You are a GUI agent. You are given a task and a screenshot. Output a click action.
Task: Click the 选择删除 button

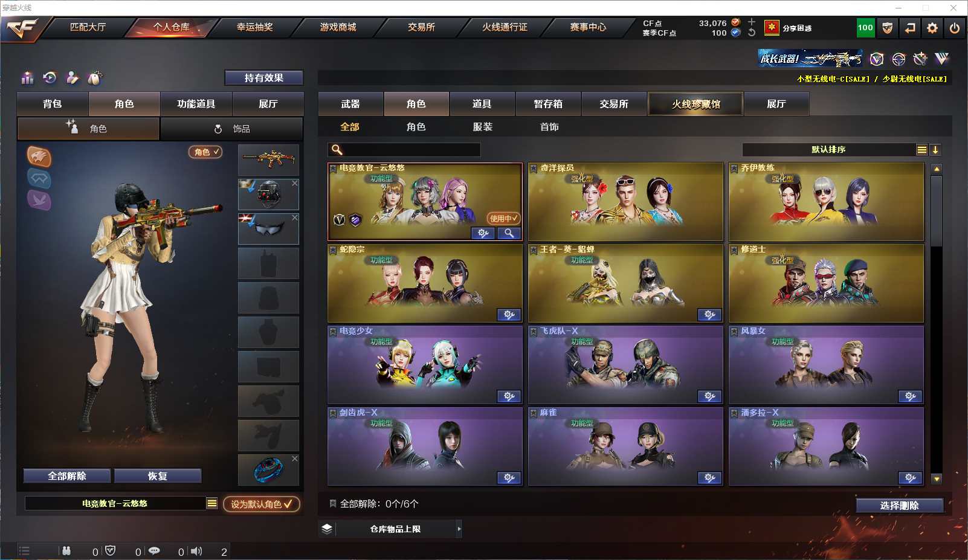pos(900,506)
